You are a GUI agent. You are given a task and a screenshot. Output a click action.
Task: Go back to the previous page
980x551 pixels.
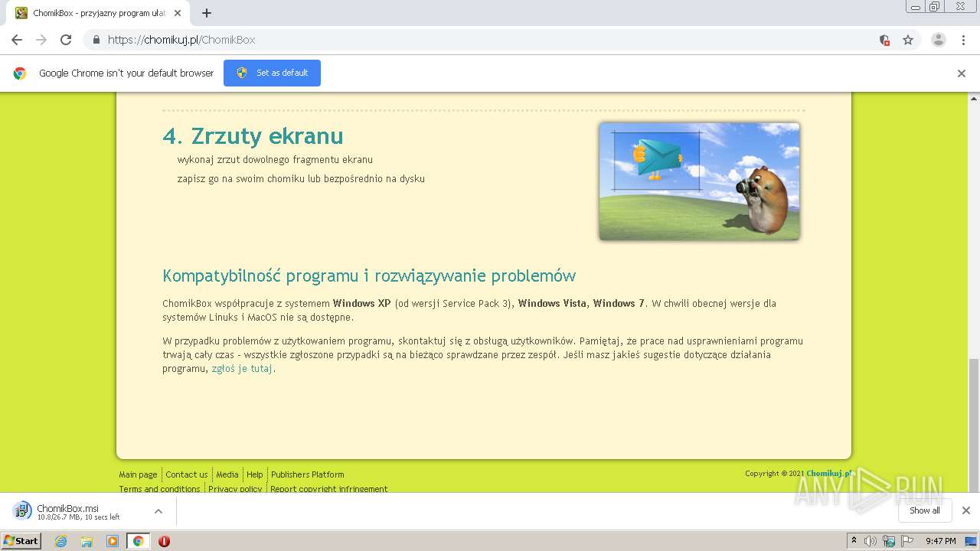[17, 40]
